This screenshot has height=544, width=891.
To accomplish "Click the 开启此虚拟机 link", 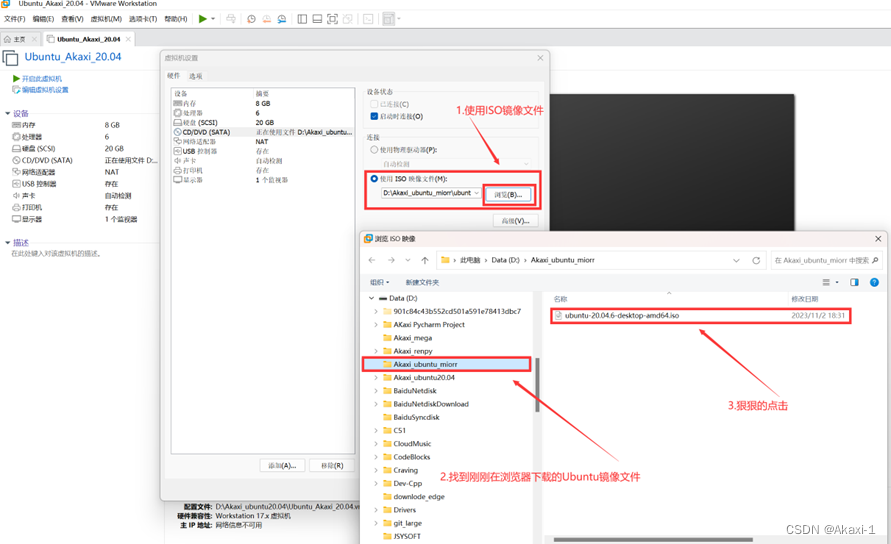I will coord(41,78).
